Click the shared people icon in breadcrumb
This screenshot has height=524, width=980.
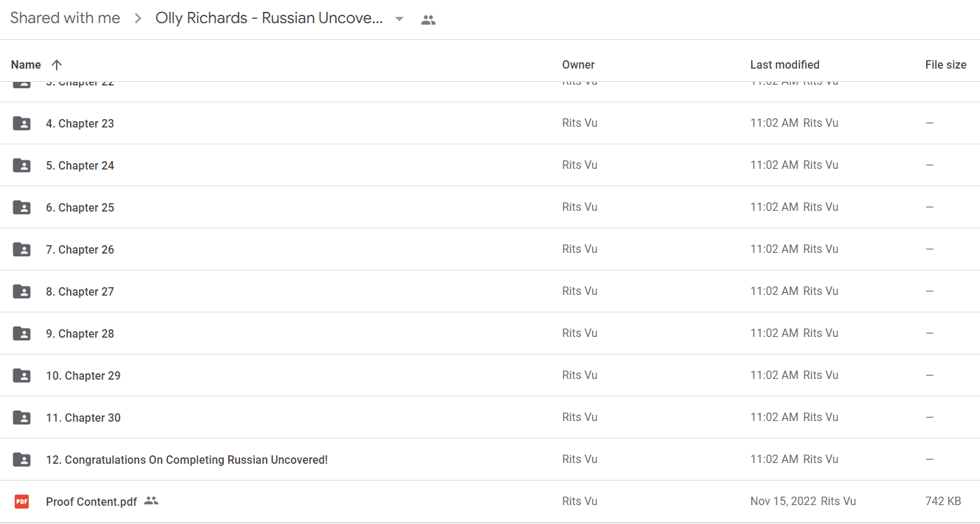(428, 20)
